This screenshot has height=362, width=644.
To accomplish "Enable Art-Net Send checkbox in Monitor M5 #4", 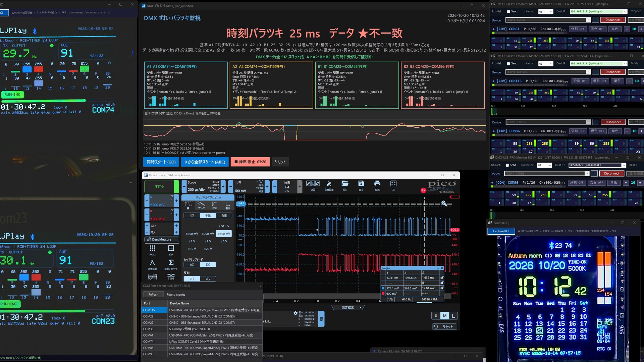I will [507, 165].
